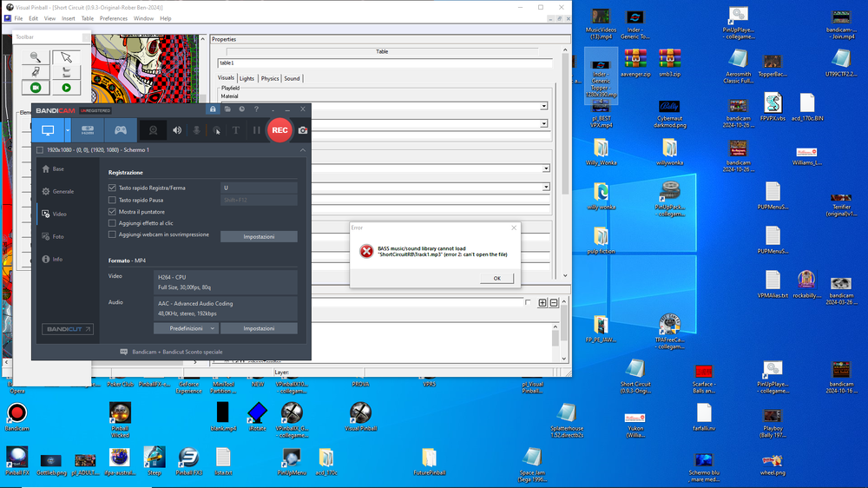Click the green play button in the Toolbar

[x=67, y=88]
